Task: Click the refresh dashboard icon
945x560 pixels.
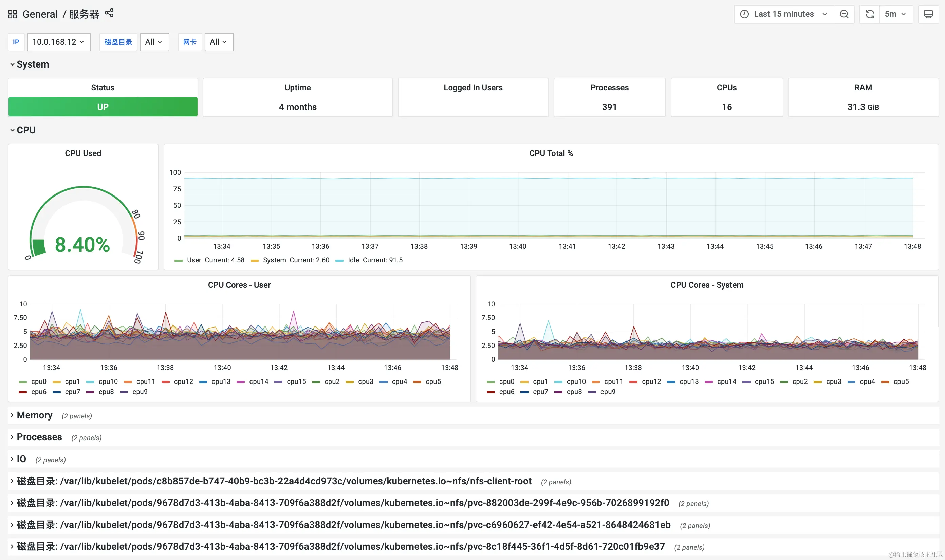Action: click(870, 14)
